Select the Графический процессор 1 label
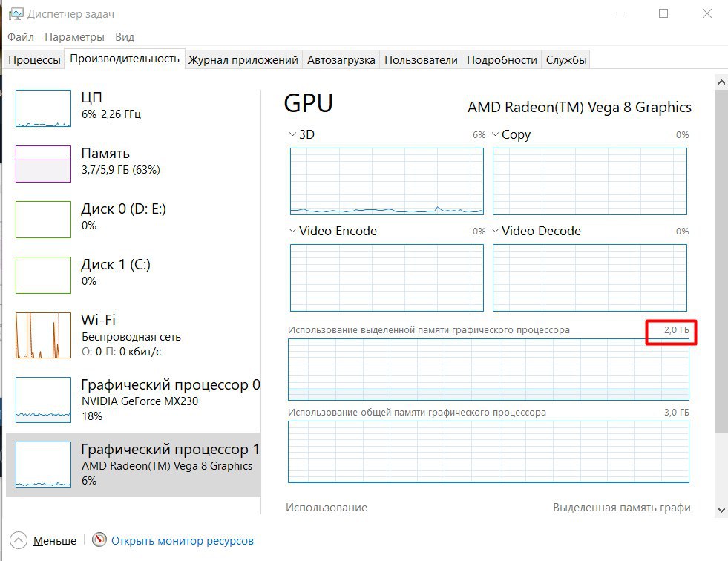Screen dimensions: 728x561 click(171, 450)
